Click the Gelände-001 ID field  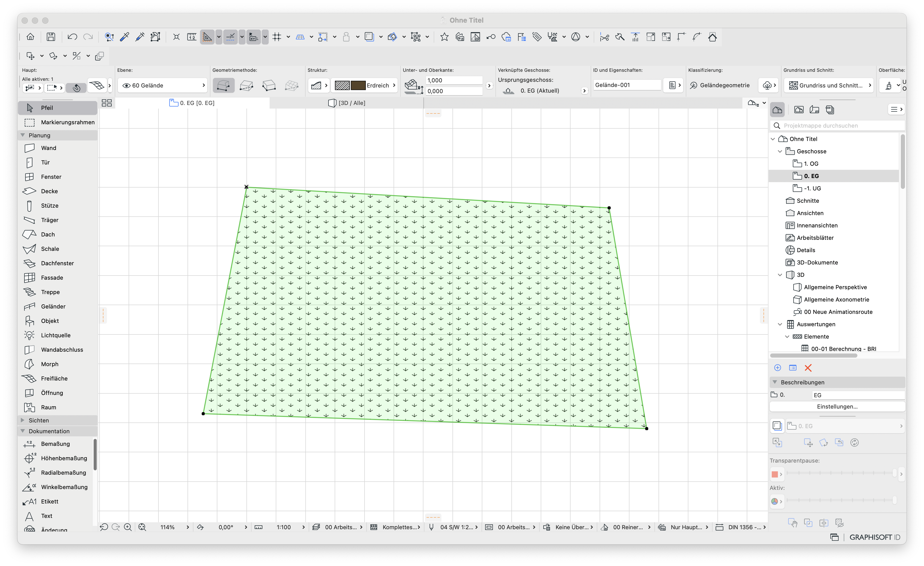click(626, 85)
